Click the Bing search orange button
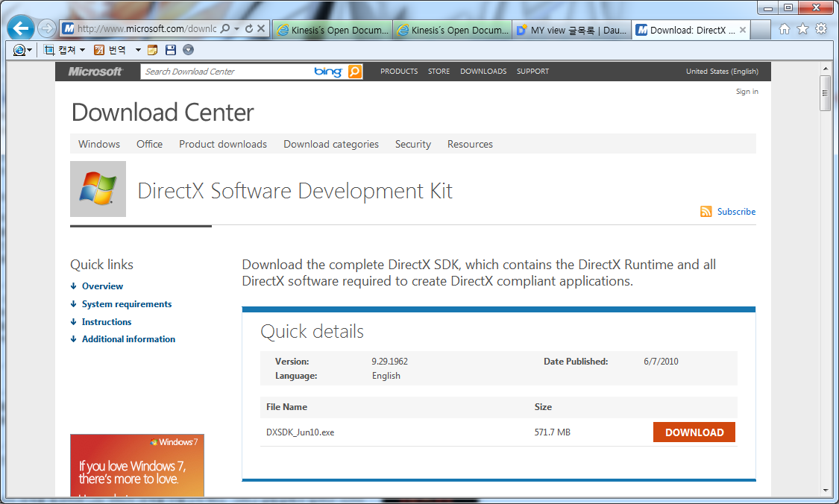The image size is (839, 504). coord(355,71)
